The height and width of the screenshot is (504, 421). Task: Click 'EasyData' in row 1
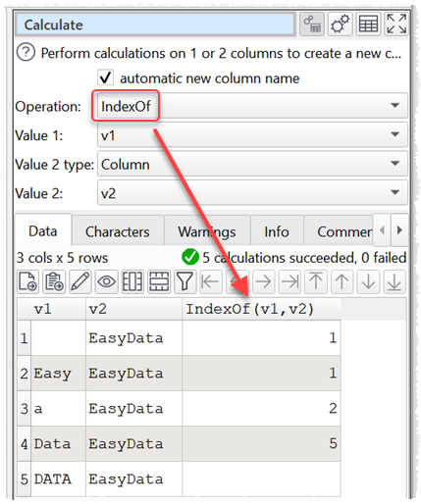pyautogui.click(x=133, y=337)
